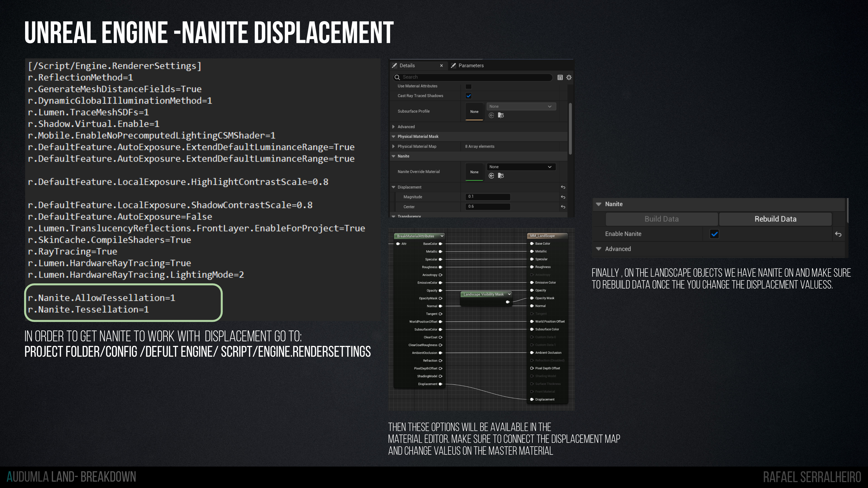Click Landscape Visibility Mask output pin
The height and width of the screenshot is (488, 868).
click(508, 302)
